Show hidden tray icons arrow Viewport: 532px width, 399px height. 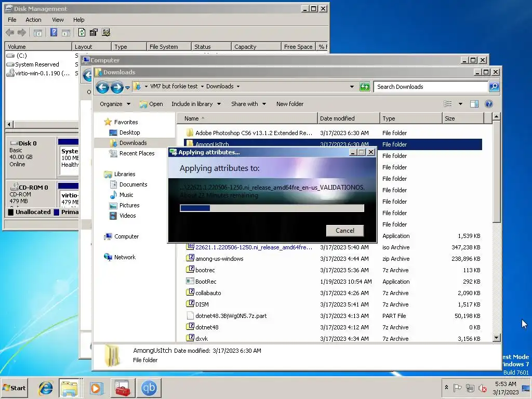446,388
